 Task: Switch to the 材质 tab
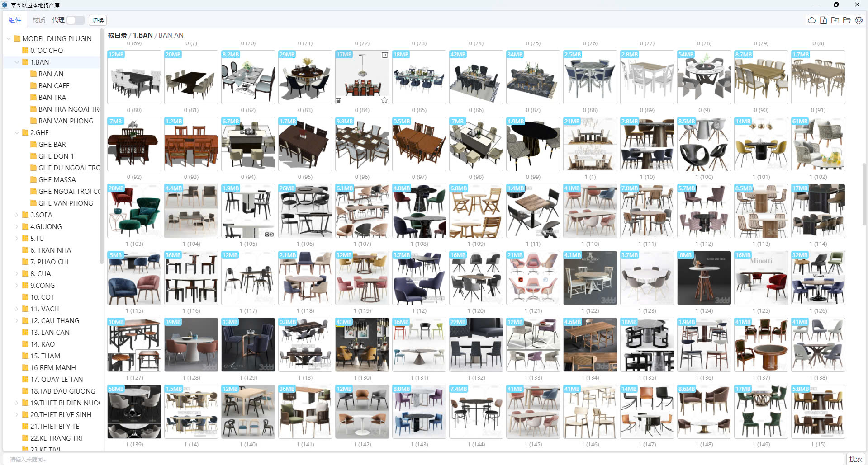pyautogui.click(x=39, y=20)
